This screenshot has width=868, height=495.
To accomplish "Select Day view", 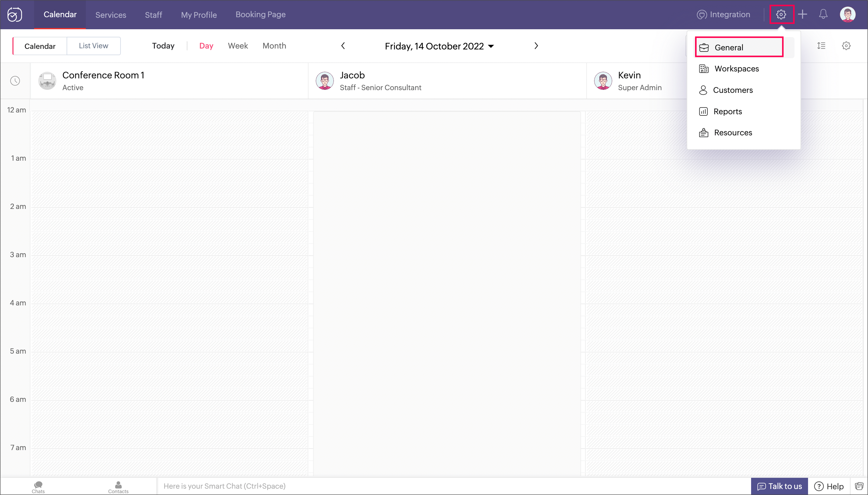I will pos(206,46).
